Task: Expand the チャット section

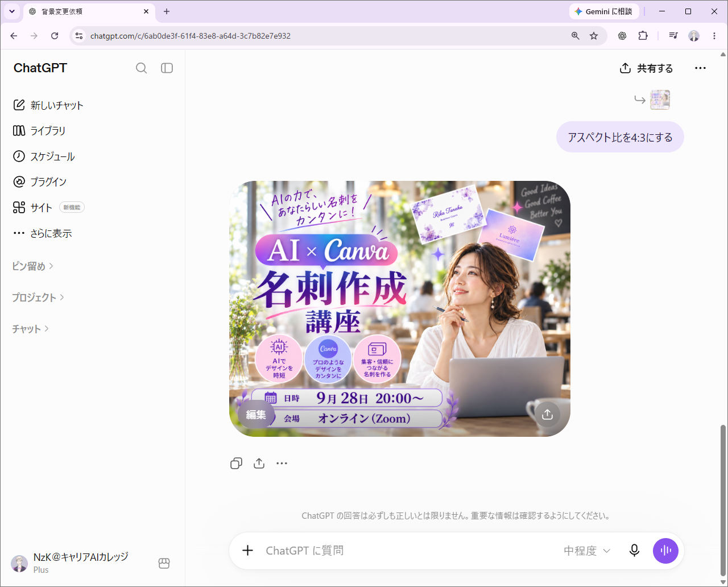Action: [x=31, y=329]
